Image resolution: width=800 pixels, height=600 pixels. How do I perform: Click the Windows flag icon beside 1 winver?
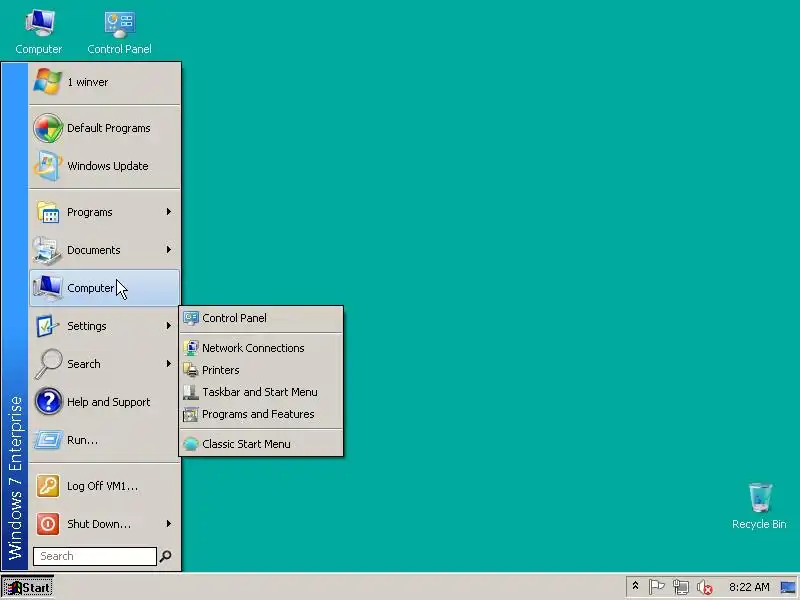pyautogui.click(x=47, y=82)
